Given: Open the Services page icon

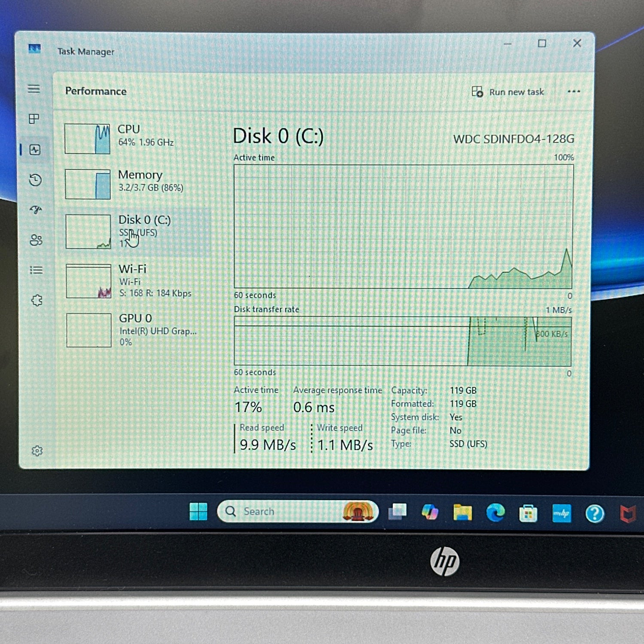Looking at the screenshot, I should (x=37, y=300).
